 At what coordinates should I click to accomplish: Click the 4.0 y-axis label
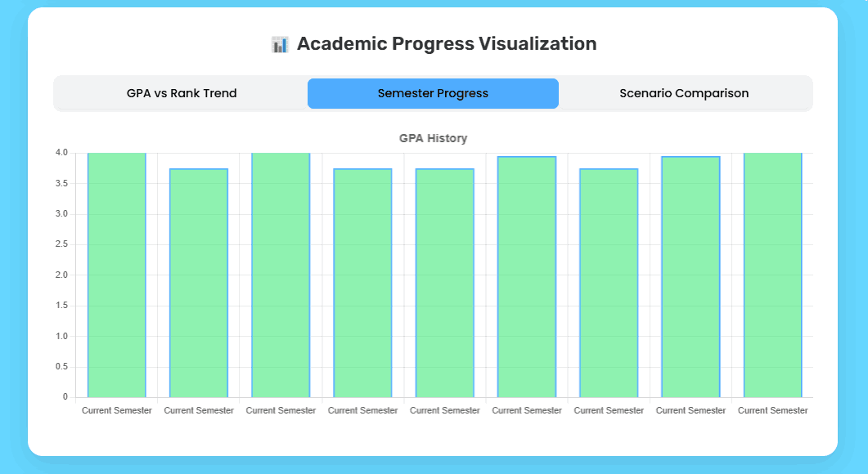pos(61,152)
